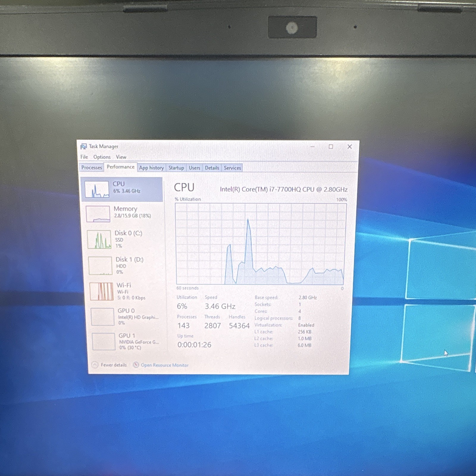
Task: Click the Wi-Fi S: 0 R: 0 Kbps text
Action: [131, 297]
